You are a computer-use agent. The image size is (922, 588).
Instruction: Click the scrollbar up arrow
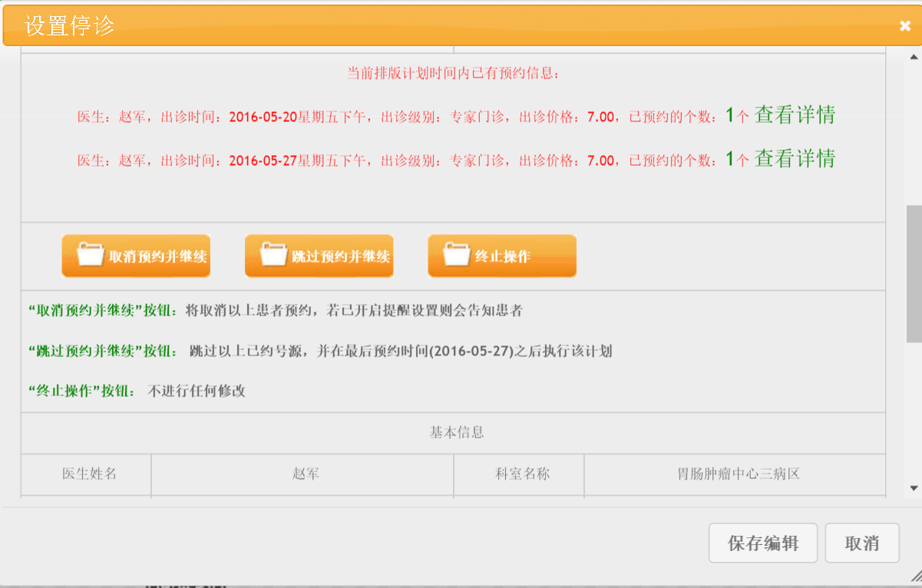click(914, 58)
